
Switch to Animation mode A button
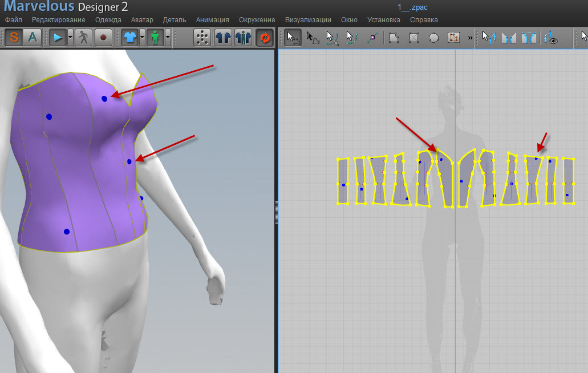(33, 38)
